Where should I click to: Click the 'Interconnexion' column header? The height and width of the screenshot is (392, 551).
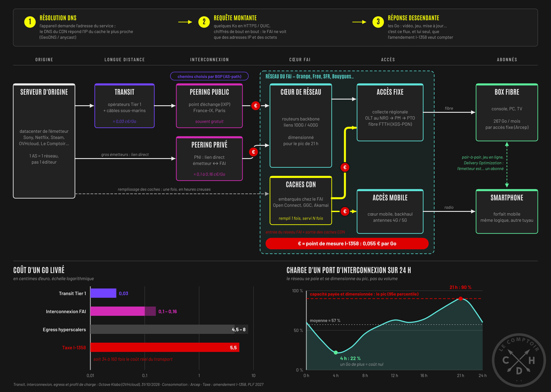coord(209,60)
